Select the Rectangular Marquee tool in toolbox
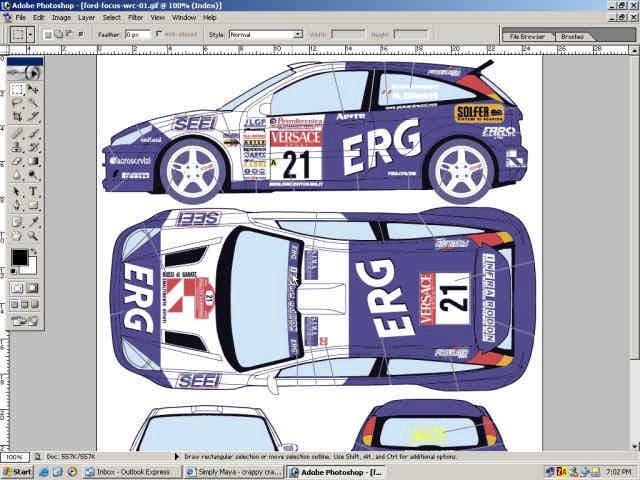This screenshot has height=480, width=640. (x=18, y=89)
